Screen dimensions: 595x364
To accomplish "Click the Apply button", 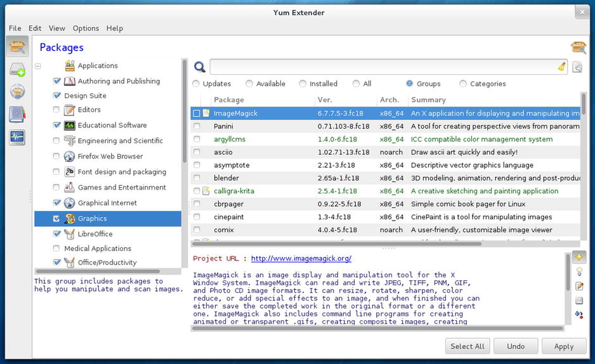I will (564, 346).
